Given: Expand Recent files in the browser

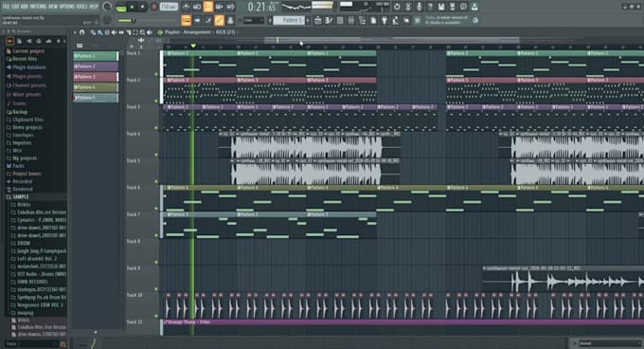Looking at the screenshot, I should point(25,59).
